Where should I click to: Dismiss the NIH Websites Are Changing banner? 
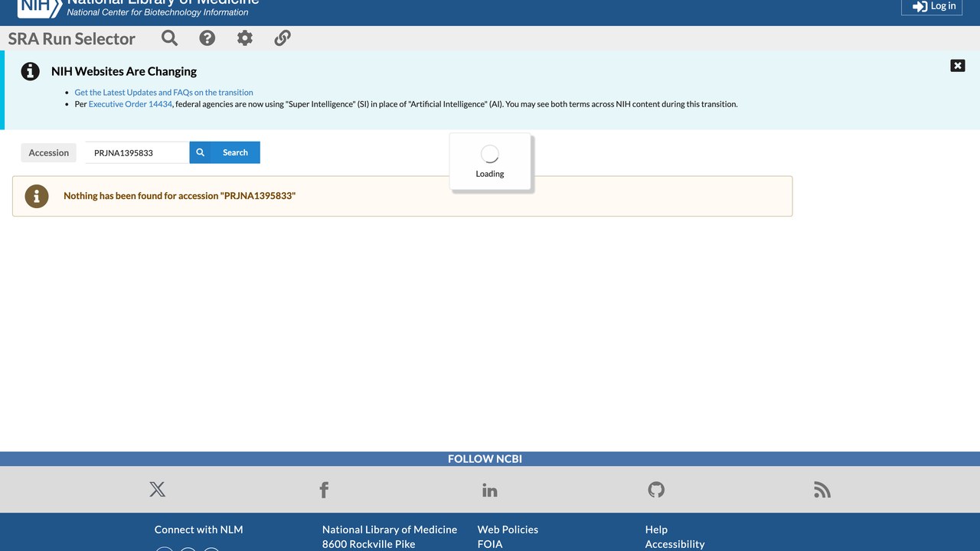pyautogui.click(x=958, y=66)
